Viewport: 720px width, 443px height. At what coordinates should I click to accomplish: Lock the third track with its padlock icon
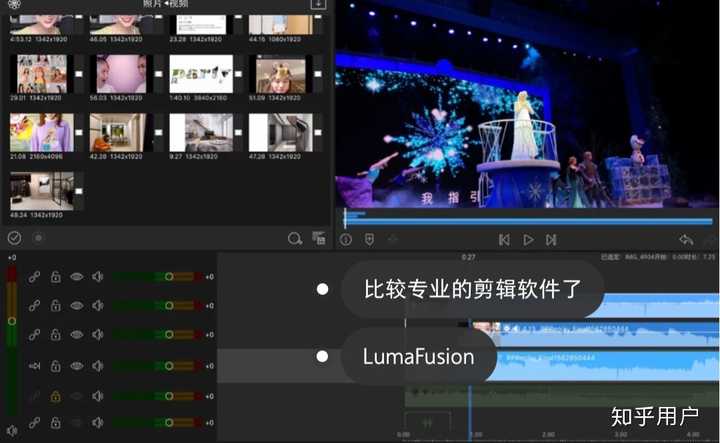(x=56, y=335)
